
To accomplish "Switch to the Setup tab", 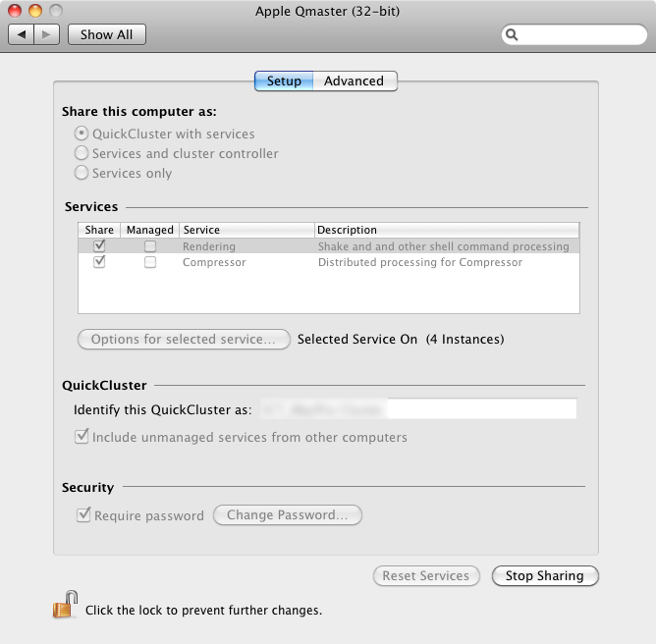I will 284,80.
